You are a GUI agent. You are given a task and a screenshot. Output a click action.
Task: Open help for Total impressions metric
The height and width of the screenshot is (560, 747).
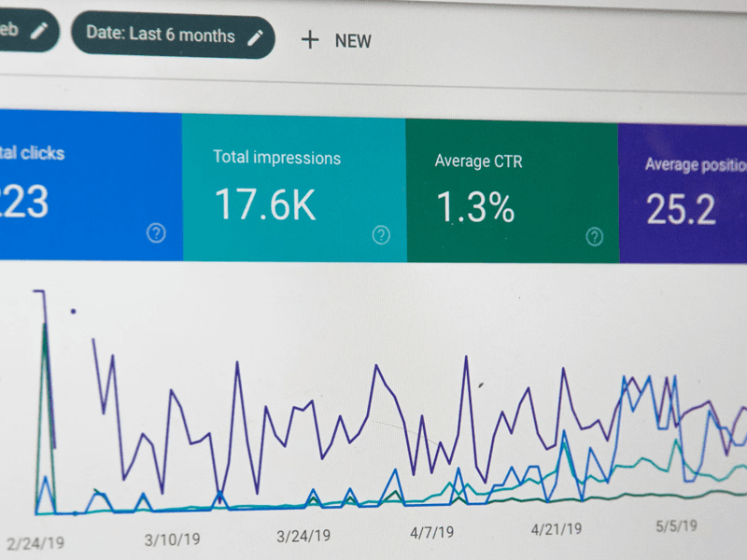pos(381,236)
